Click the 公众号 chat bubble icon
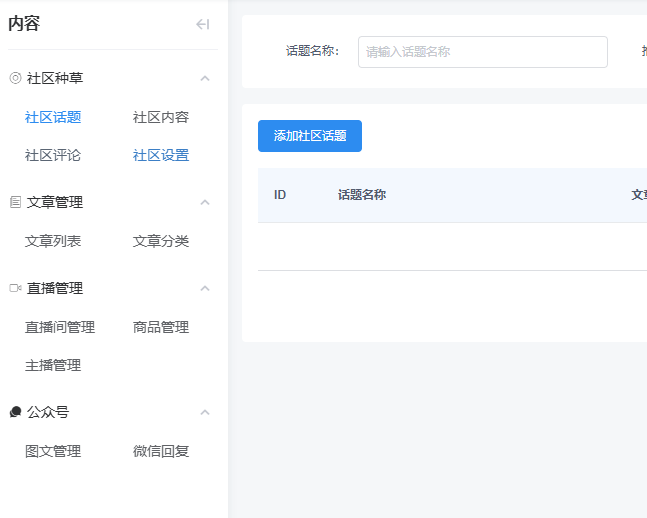 15,412
